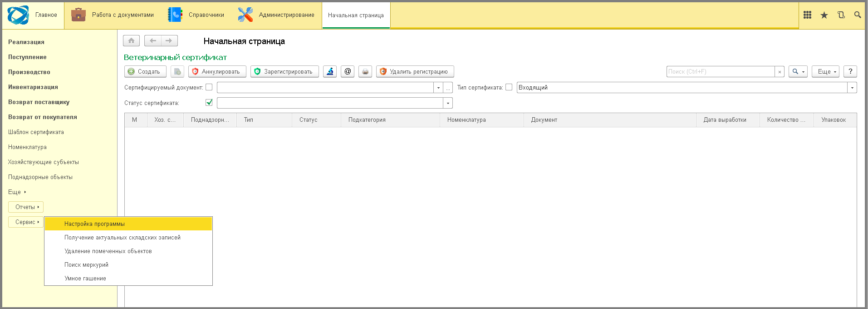Screen dimensions: 868x309
Task: Click the briefcase icon for document work
Action: (x=78, y=15)
